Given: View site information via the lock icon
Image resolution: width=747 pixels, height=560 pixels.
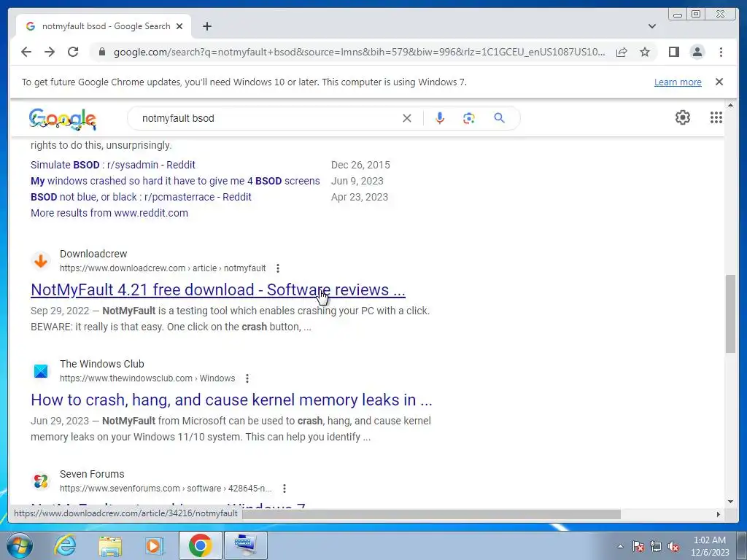Looking at the screenshot, I should [x=101, y=52].
